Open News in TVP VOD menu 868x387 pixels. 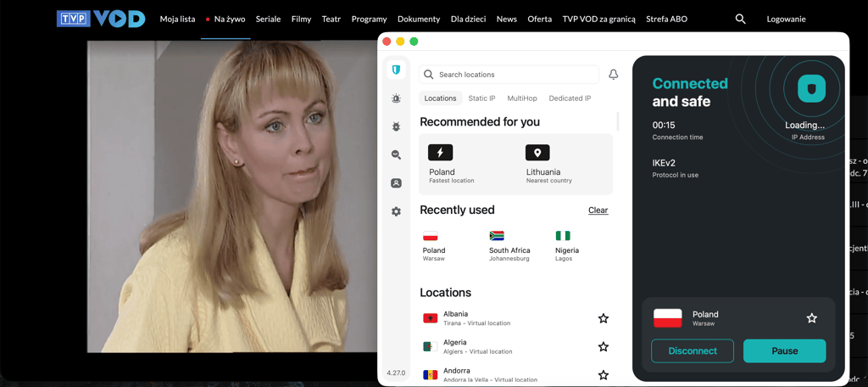coord(507,19)
